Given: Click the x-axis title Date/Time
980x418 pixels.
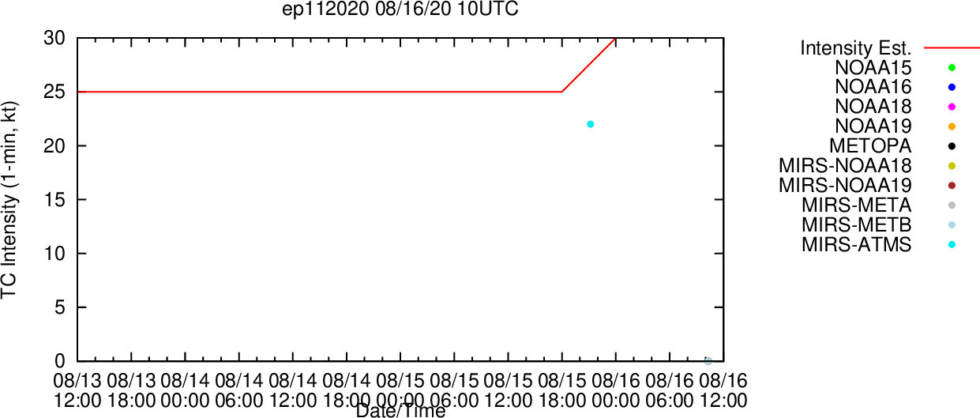Looking at the screenshot, I should point(400,410).
